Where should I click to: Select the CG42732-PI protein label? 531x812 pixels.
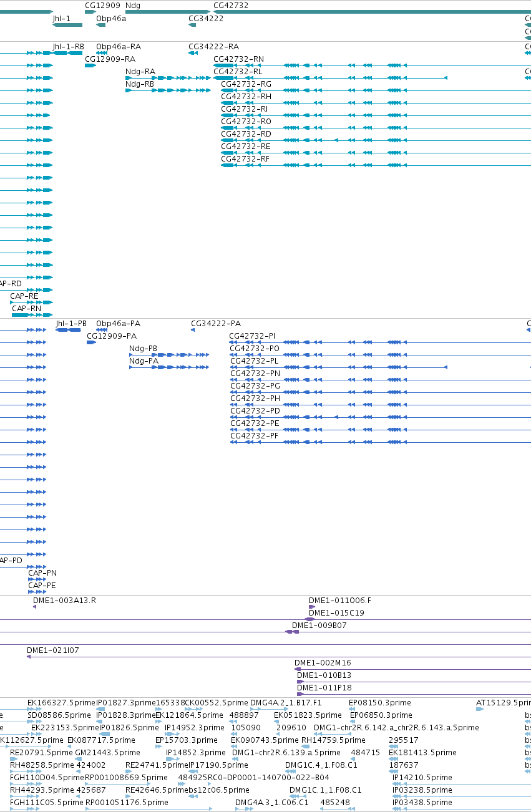tap(252, 336)
